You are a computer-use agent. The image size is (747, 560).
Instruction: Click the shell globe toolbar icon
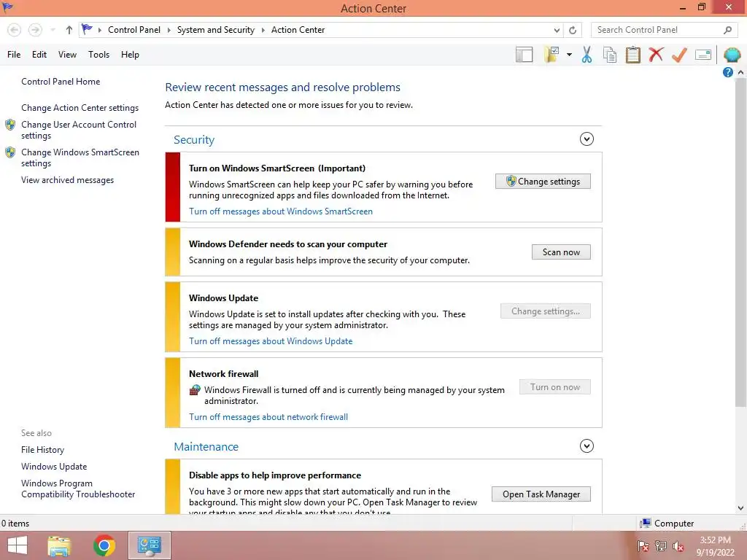(x=732, y=55)
